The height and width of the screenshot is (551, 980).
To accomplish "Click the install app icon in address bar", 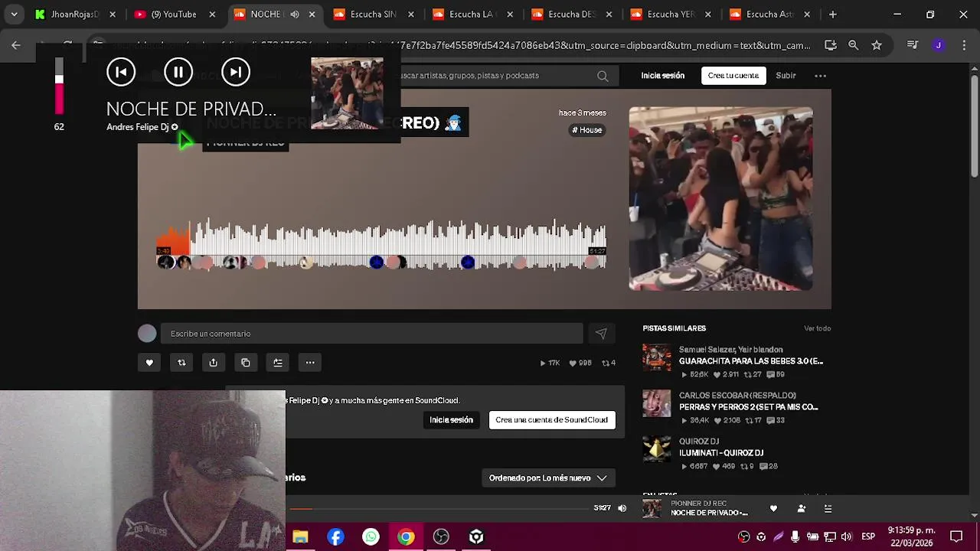I will [x=831, y=45].
